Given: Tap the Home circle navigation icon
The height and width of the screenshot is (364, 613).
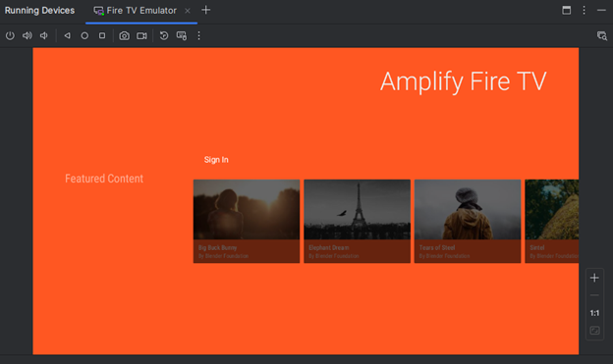Looking at the screenshot, I should [x=84, y=36].
